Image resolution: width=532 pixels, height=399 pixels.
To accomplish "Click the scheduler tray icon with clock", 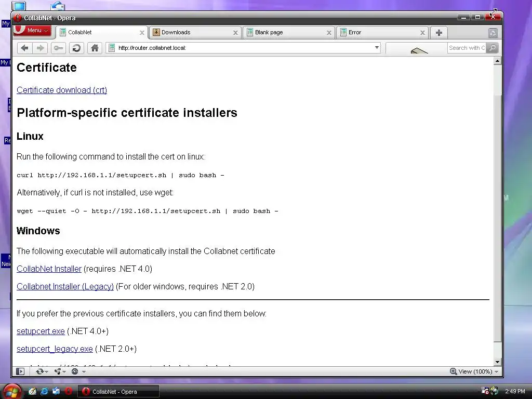I will coord(485,391).
